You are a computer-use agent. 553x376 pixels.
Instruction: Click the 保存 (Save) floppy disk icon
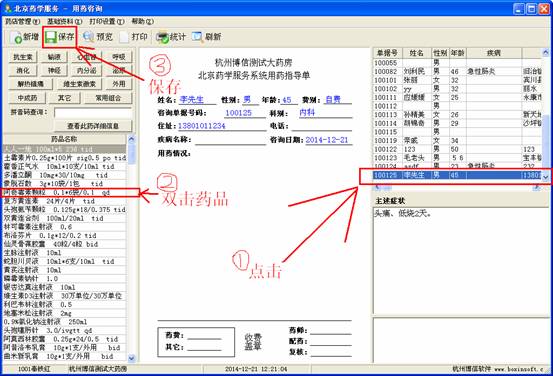[51, 37]
